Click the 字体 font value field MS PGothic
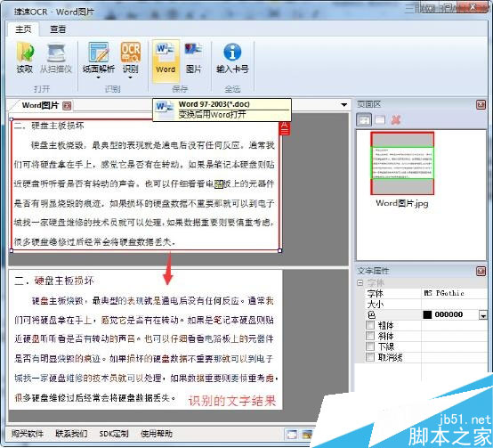Viewport: 493px width, 448px height. click(454, 293)
